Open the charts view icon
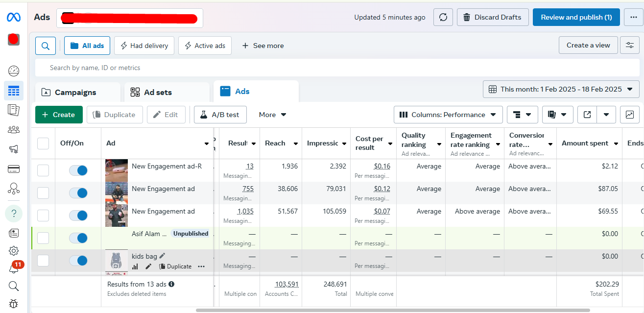The width and height of the screenshot is (644, 313). tap(629, 115)
